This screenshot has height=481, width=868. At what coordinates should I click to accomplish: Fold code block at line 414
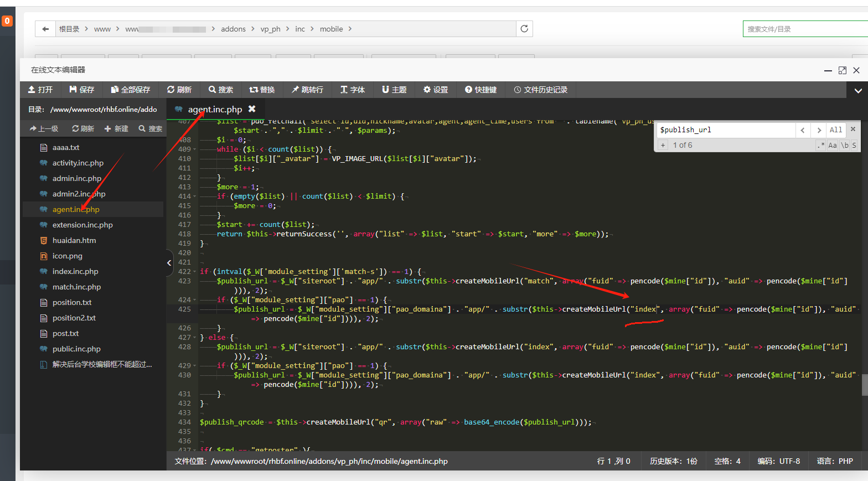point(195,196)
